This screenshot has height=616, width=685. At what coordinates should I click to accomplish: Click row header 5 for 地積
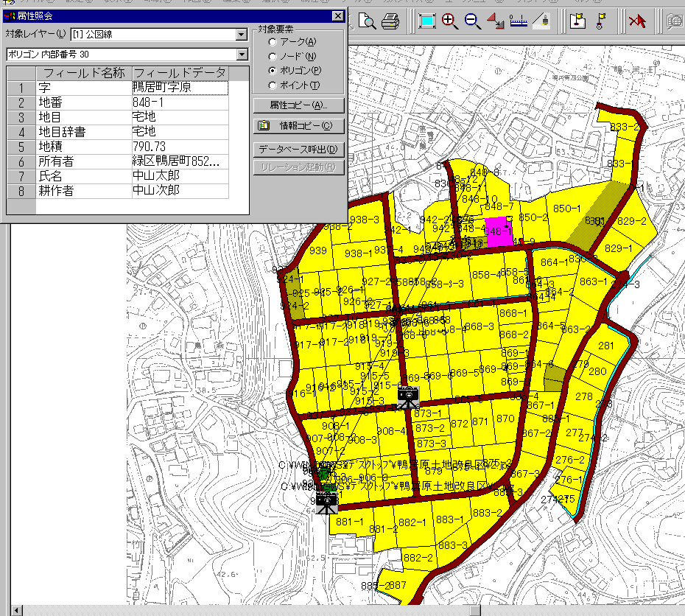[21, 146]
